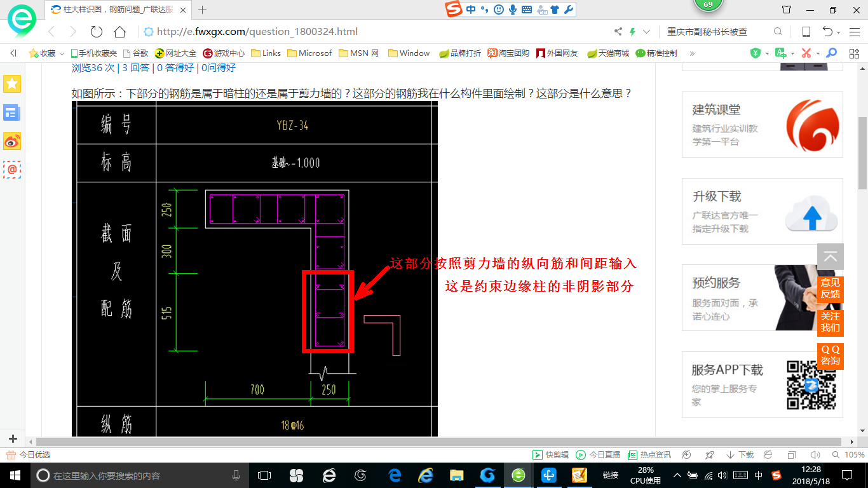Click the browser back arrow
868x488 pixels.
click(52, 32)
